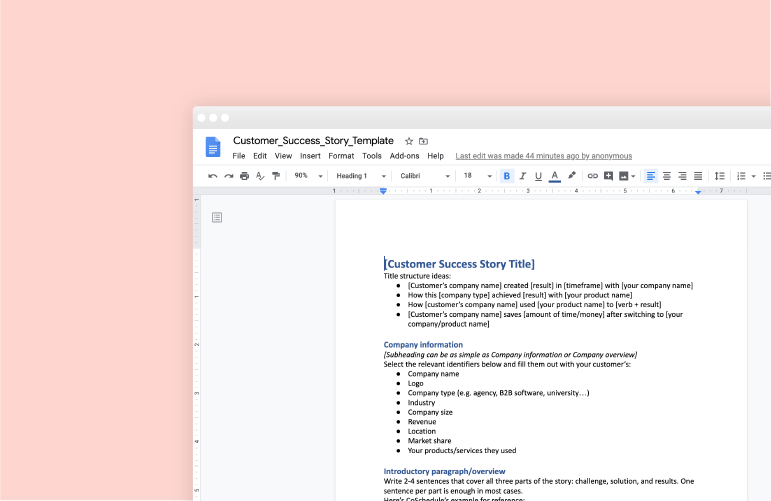Click the 'Title structure ideas:' line
The width and height of the screenshot is (771, 501).
coord(417,276)
